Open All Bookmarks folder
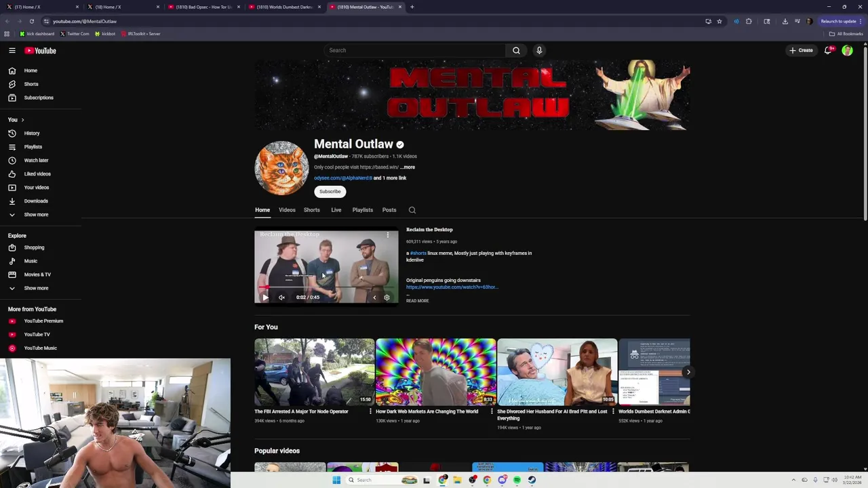 pyautogui.click(x=846, y=34)
